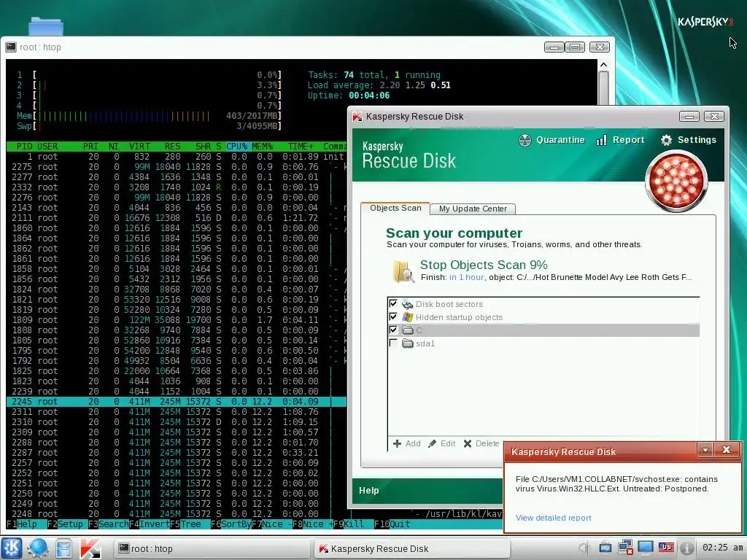
Task: Click Kaspersky K icon in window title bar
Action: point(357,116)
